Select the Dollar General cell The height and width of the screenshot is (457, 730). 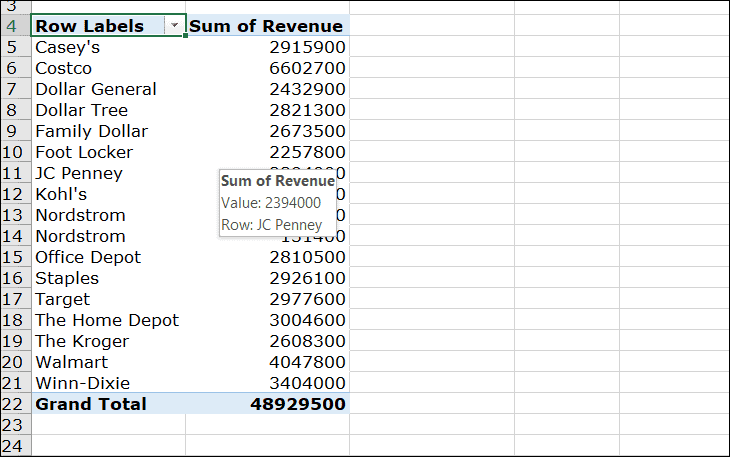(108, 89)
